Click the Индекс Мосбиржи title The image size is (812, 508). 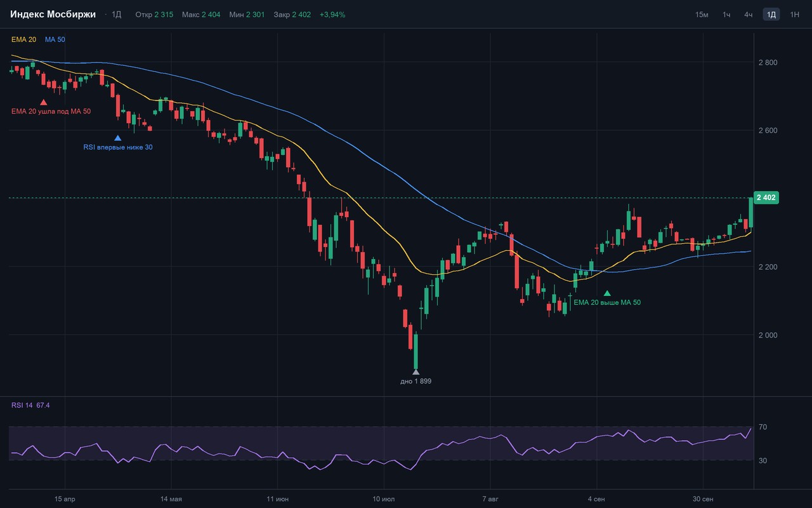(53, 14)
